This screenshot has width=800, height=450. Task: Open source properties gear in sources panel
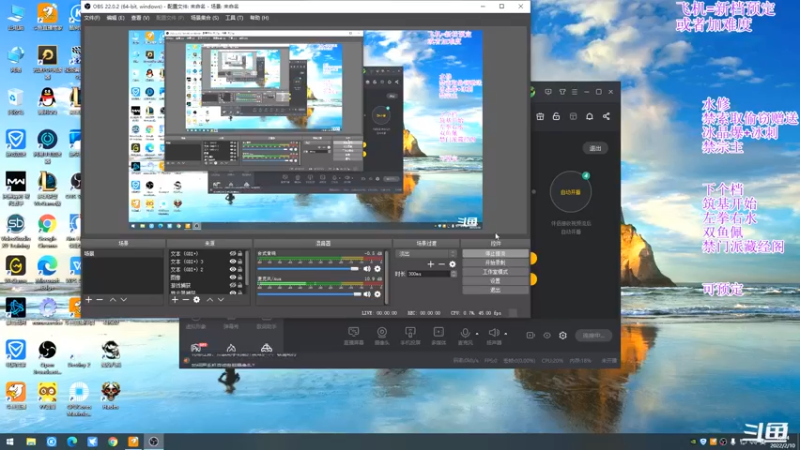(196, 299)
